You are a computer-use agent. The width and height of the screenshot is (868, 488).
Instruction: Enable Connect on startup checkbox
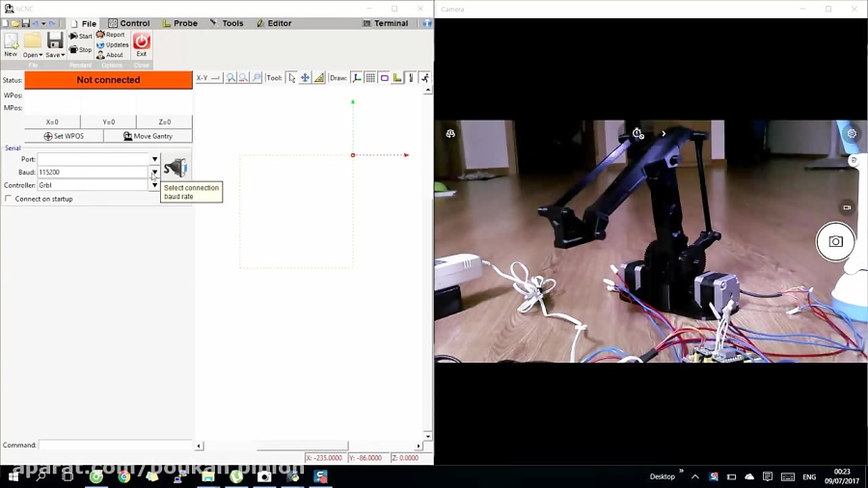[x=9, y=199]
